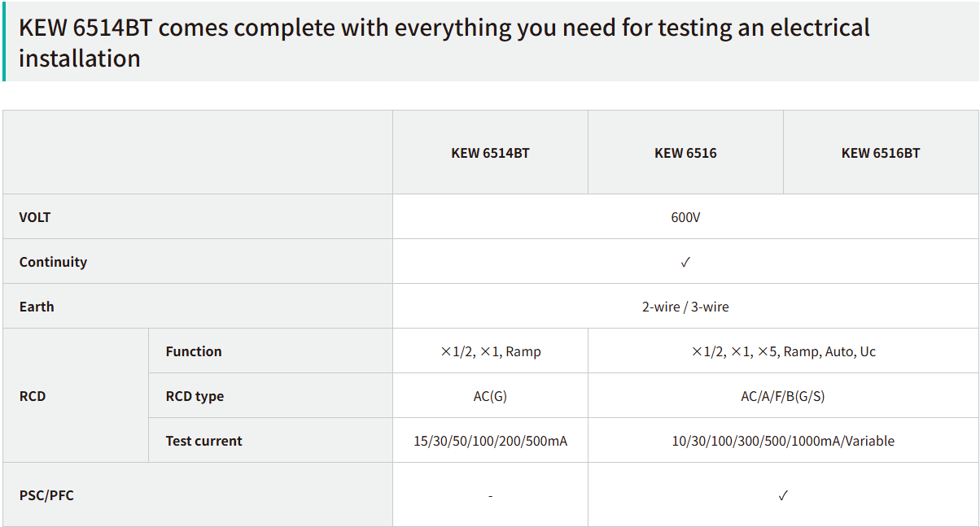This screenshot has width=980, height=527.
Task: Select the ×1/2, ×1, Ramp cell
Action: pyautogui.click(x=490, y=351)
